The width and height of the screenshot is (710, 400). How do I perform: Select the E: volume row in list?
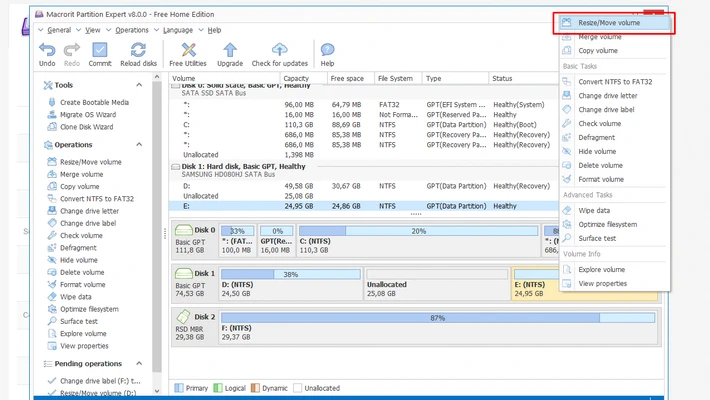tap(365, 206)
